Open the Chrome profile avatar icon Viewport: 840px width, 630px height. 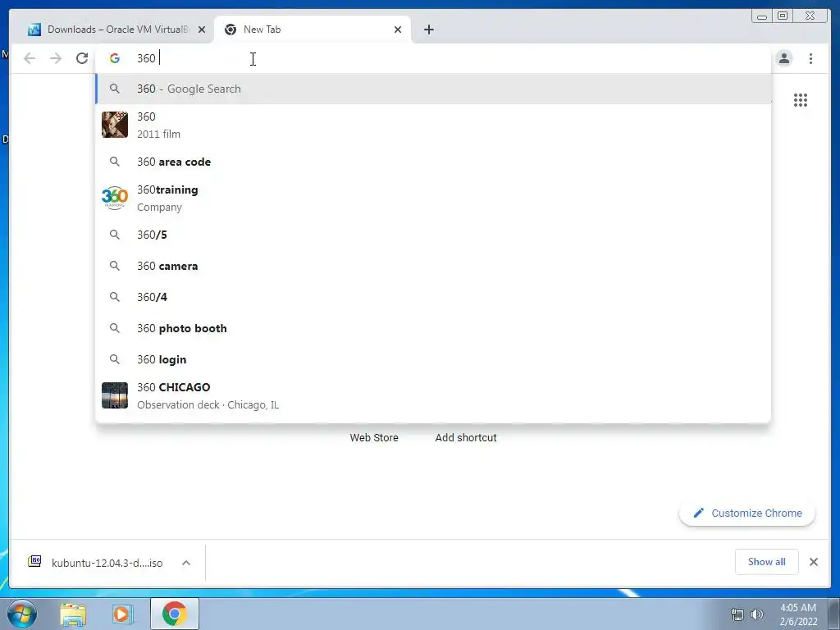(784, 58)
